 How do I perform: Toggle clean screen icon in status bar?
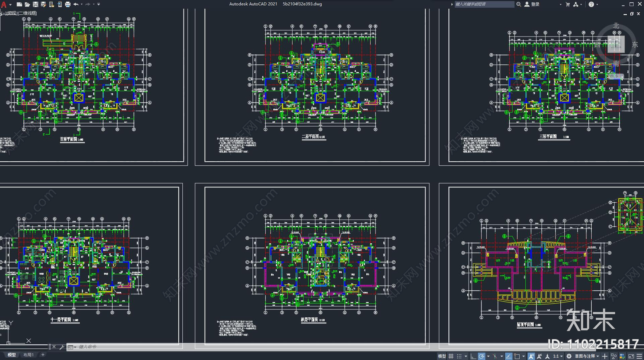click(x=631, y=356)
